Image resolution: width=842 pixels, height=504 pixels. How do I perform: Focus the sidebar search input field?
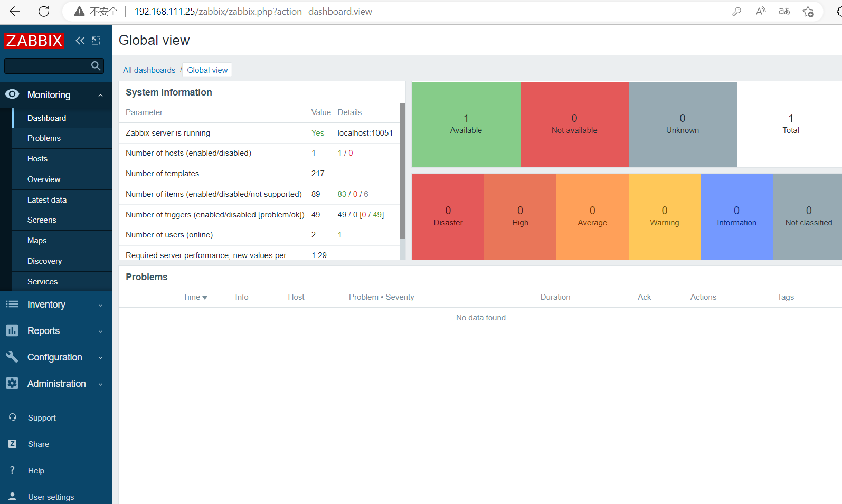click(x=48, y=66)
